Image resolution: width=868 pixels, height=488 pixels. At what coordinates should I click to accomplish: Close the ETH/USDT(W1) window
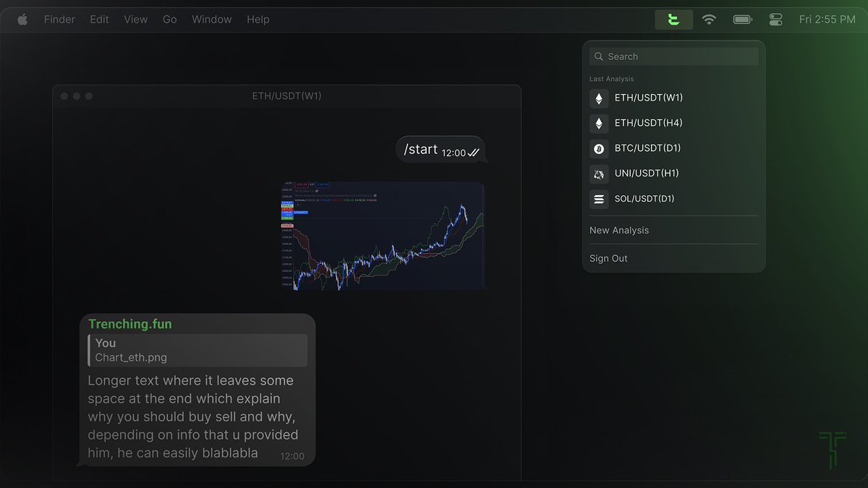tap(64, 96)
